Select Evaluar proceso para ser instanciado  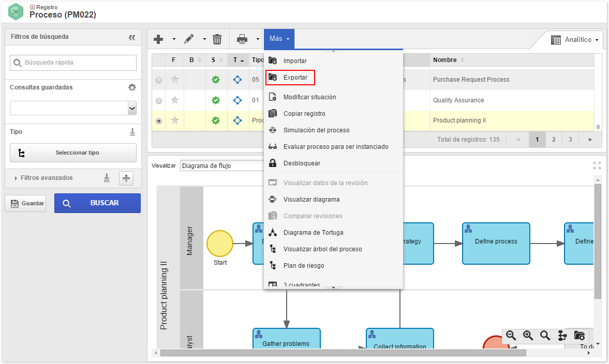click(333, 147)
